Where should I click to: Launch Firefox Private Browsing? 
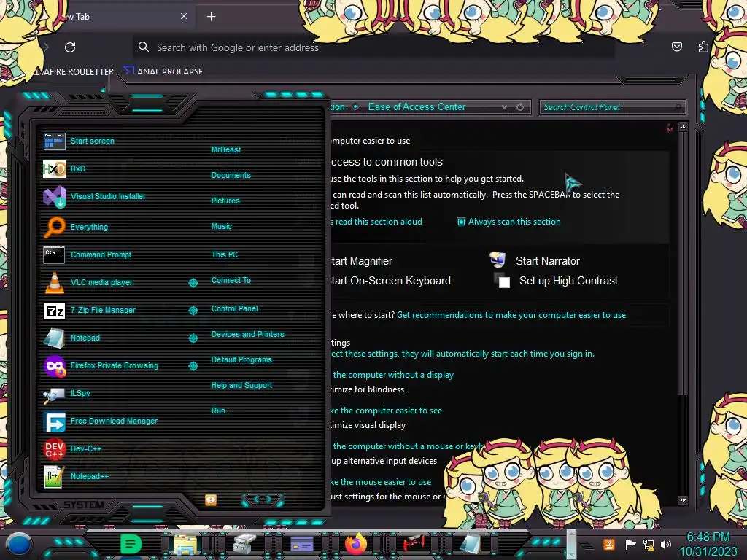[101, 366]
